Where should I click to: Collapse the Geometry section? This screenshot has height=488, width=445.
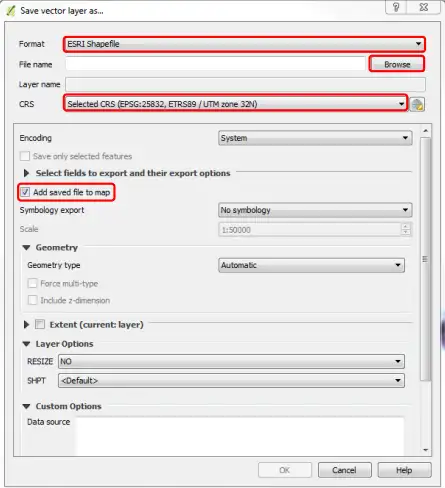tap(26, 247)
